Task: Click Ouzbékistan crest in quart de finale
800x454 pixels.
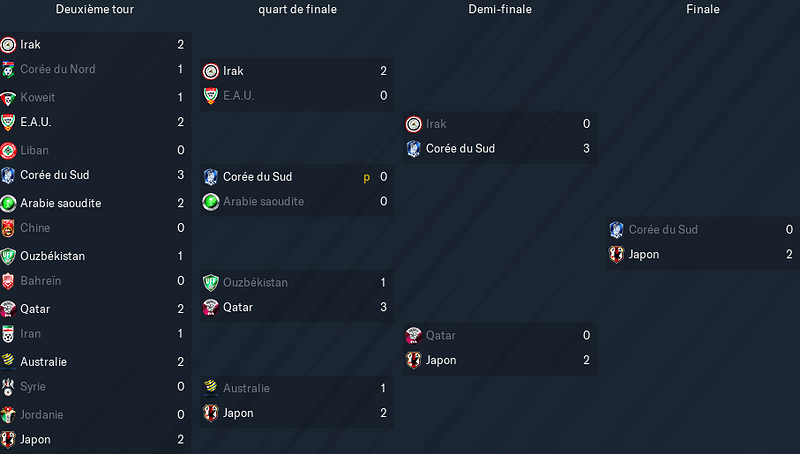Action: (211, 283)
